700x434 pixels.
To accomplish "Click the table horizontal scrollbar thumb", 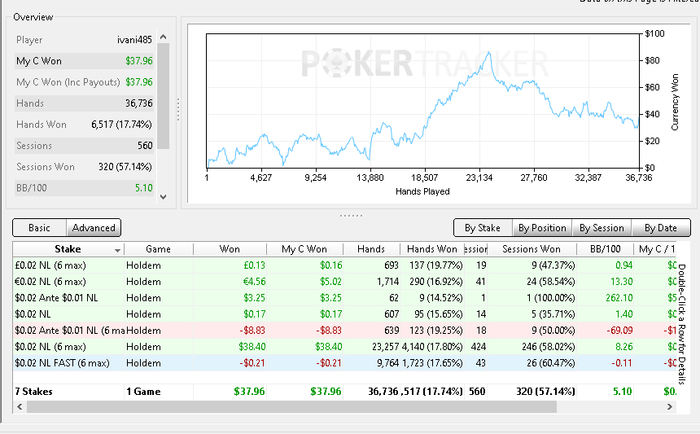I will (292, 407).
